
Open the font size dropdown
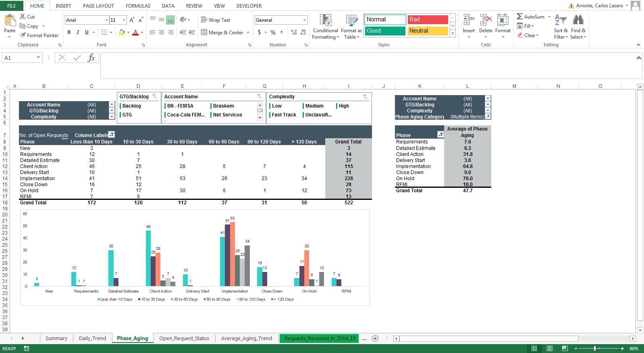click(124, 20)
